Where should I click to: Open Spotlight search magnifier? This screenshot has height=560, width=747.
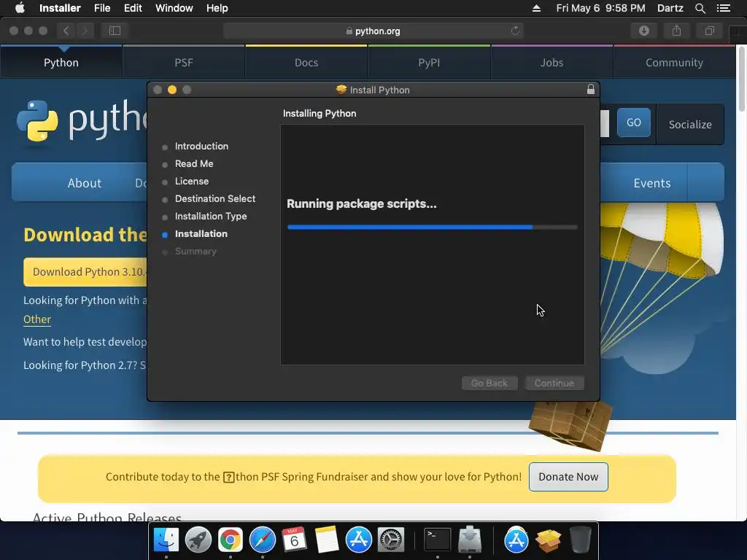point(700,8)
